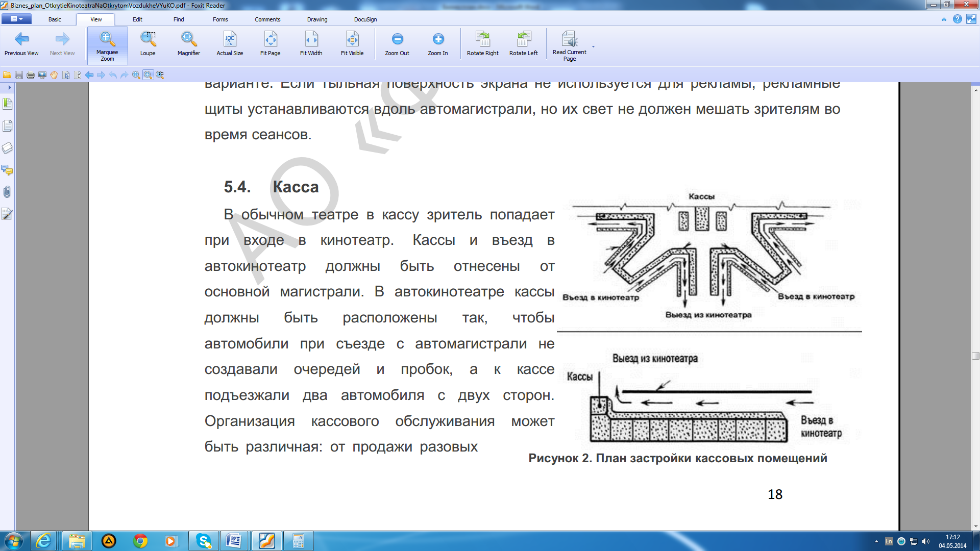Click the Print quick-access icon
The width and height of the screenshot is (980, 551).
pyautogui.click(x=31, y=75)
